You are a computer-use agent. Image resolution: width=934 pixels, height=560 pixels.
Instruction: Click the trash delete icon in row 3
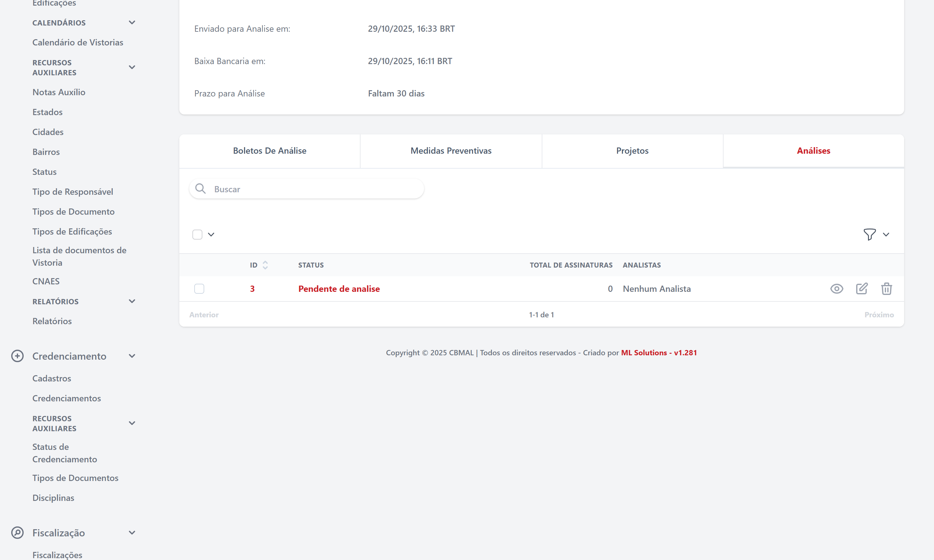point(886,289)
